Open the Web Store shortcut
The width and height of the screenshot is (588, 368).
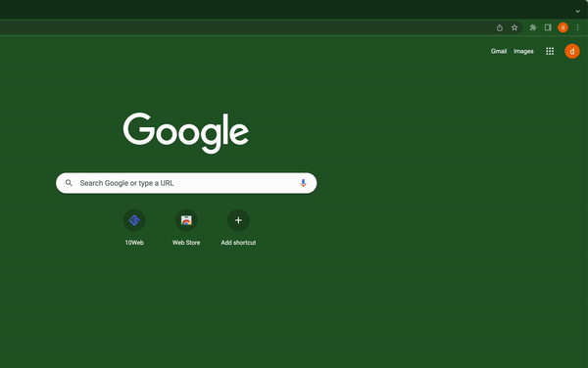pyautogui.click(x=186, y=220)
